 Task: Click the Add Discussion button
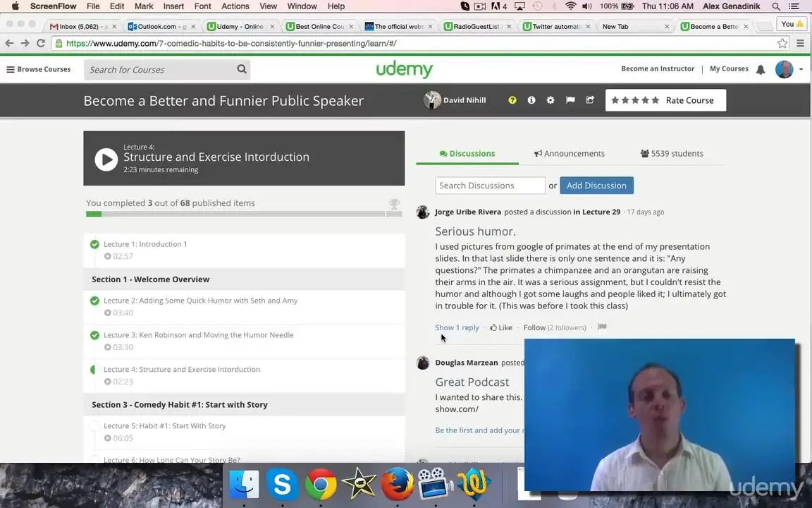click(x=596, y=186)
